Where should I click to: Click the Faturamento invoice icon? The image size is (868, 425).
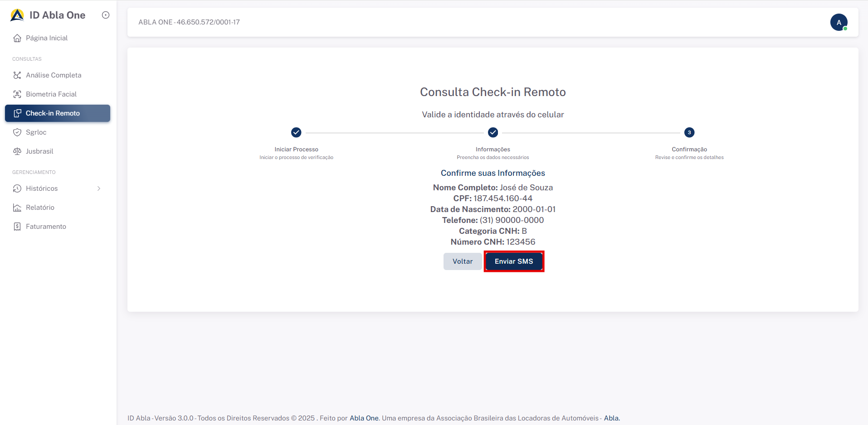[x=17, y=227]
